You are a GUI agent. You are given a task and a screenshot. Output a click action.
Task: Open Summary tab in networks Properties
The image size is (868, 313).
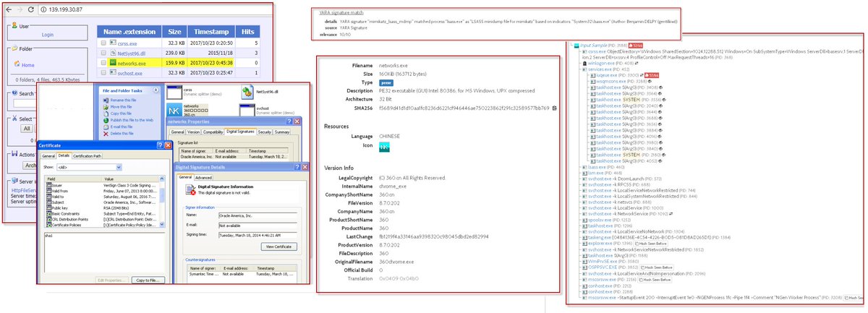pyautogui.click(x=282, y=132)
